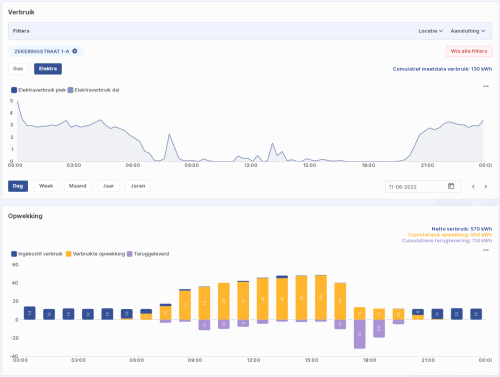Switch to Gas view
This screenshot has width=500, height=377.
pos(18,69)
